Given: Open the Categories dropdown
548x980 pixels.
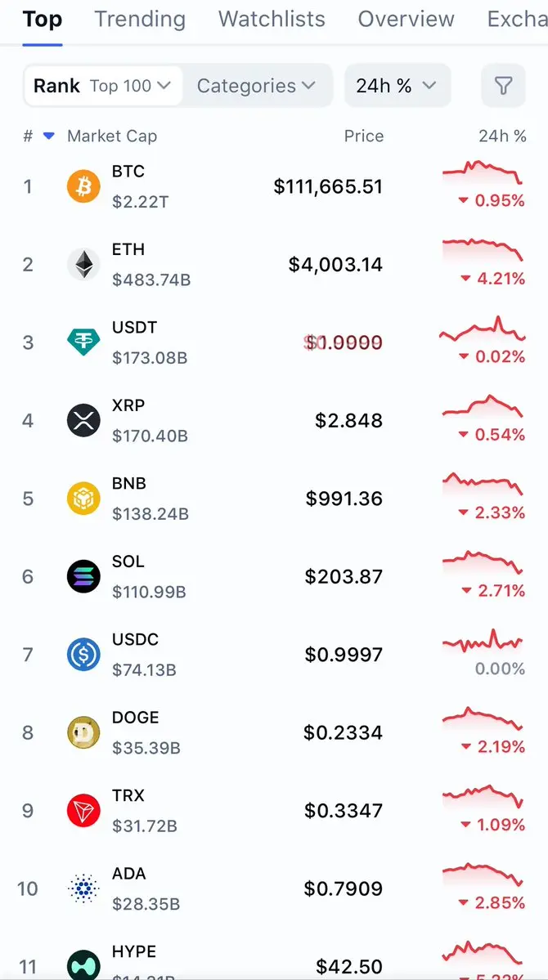Looking at the screenshot, I should coord(256,86).
